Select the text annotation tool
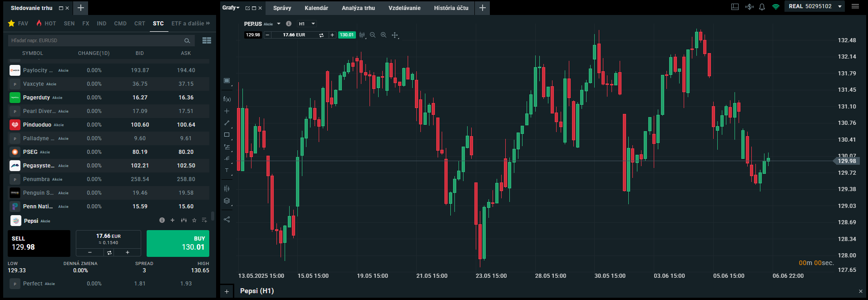 click(227, 170)
